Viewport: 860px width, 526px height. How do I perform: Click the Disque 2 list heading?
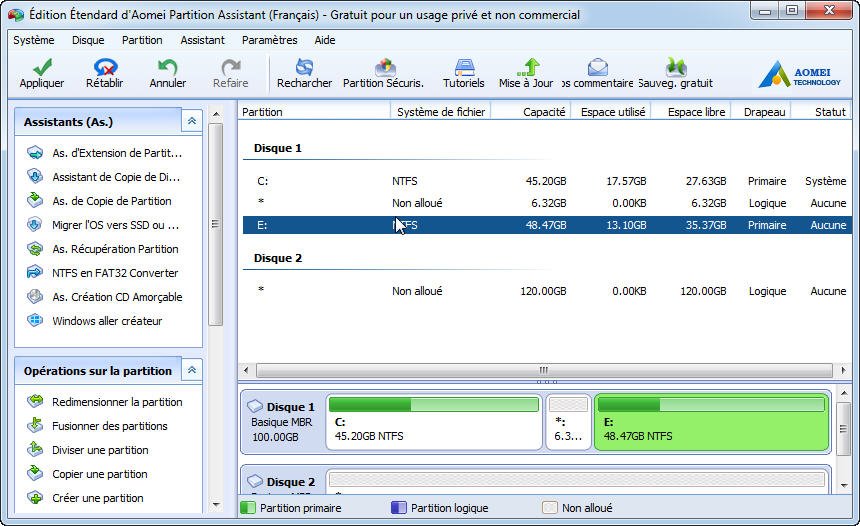pyautogui.click(x=278, y=258)
